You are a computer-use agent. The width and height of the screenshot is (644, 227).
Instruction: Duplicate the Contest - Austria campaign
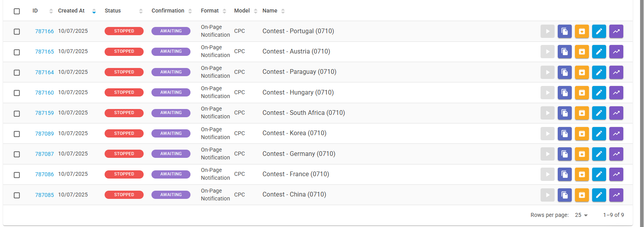point(564,52)
